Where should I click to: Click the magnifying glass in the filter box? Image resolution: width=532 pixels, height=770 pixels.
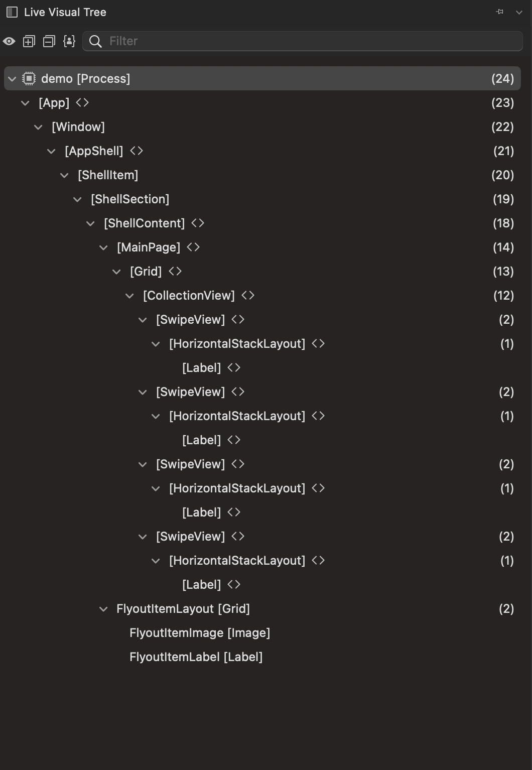[95, 41]
